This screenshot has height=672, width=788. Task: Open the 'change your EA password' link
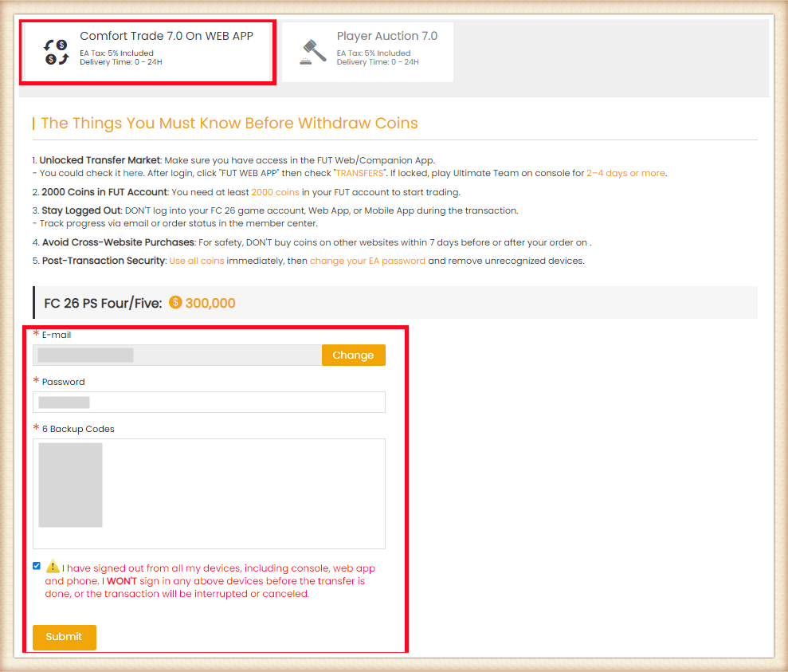(x=367, y=261)
